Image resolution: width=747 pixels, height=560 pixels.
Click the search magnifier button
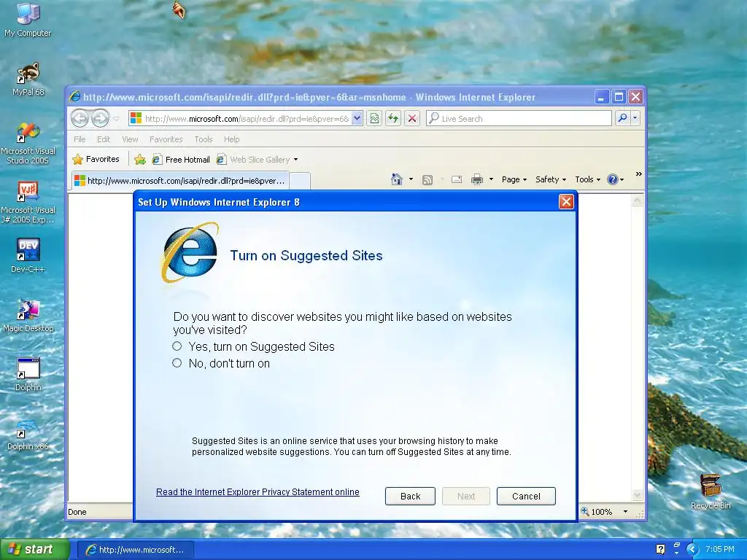coord(622,118)
